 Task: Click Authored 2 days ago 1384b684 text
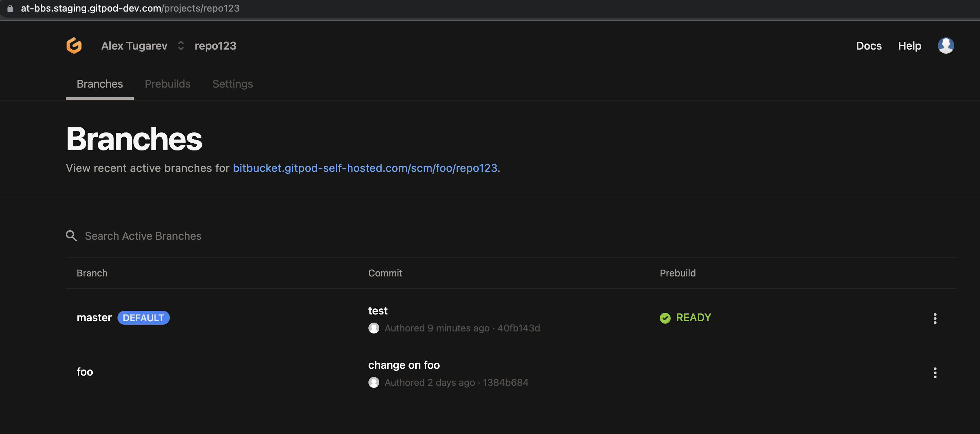456,383
